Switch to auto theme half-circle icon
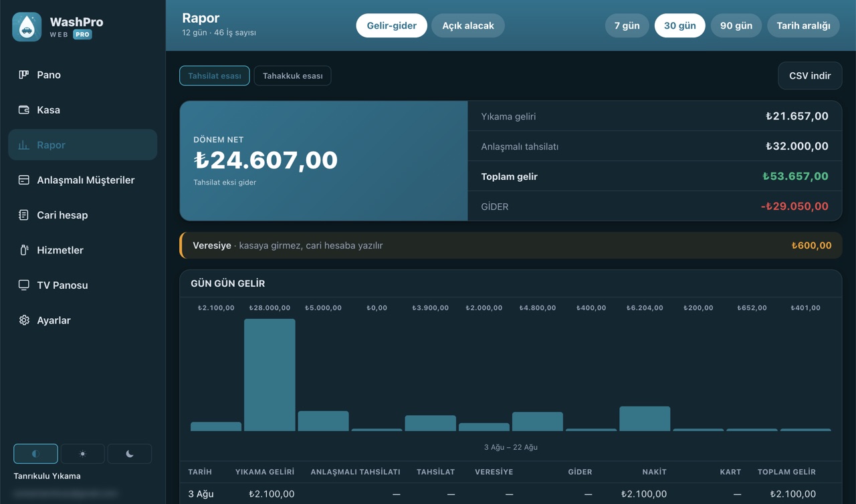 click(x=35, y=454)
